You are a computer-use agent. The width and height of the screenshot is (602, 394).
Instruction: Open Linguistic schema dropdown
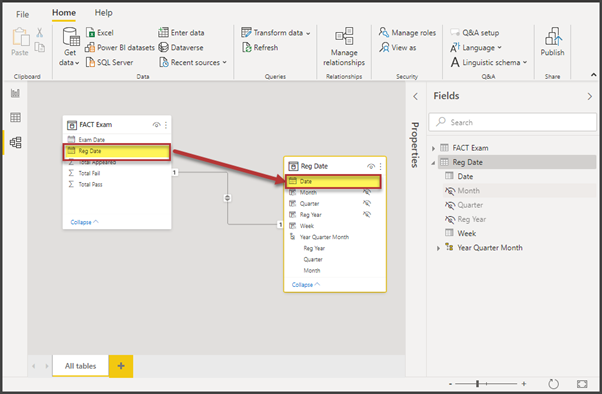click(489, 62)
